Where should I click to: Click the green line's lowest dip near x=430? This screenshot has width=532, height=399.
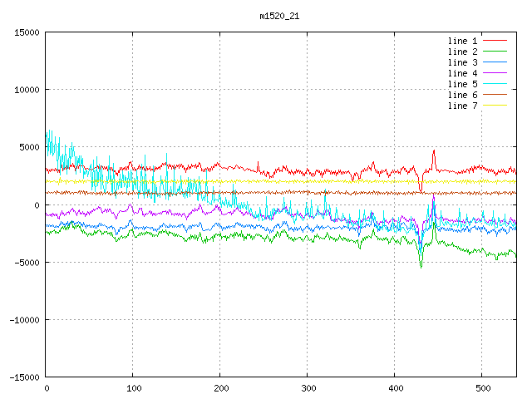pyautogui.click(x=421, y=267)
